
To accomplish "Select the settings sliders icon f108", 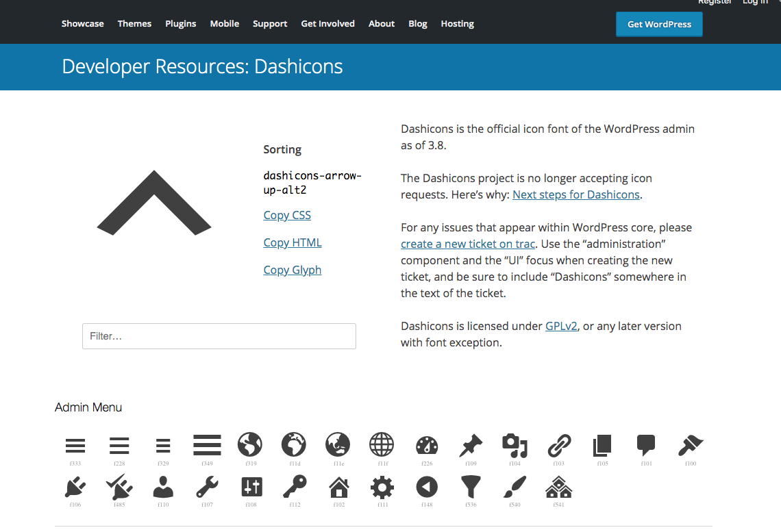I will pos(251,487).
